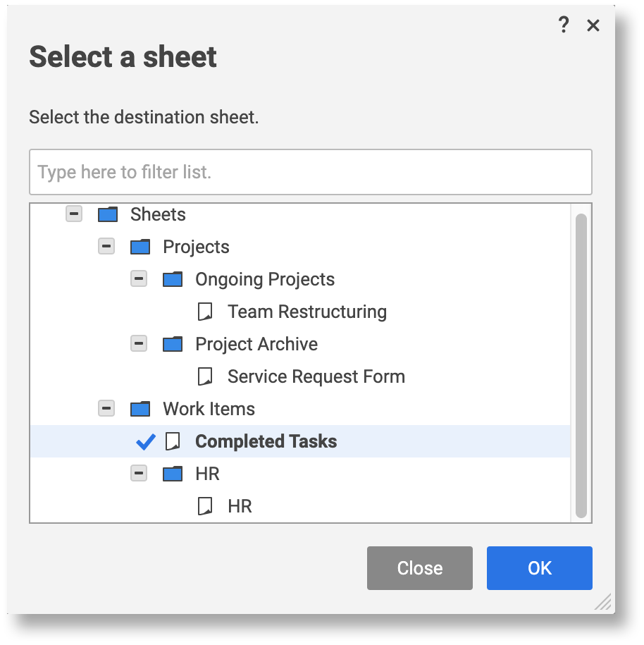
Task: Click the Project Archive folder icon
Action: (173, 344)
